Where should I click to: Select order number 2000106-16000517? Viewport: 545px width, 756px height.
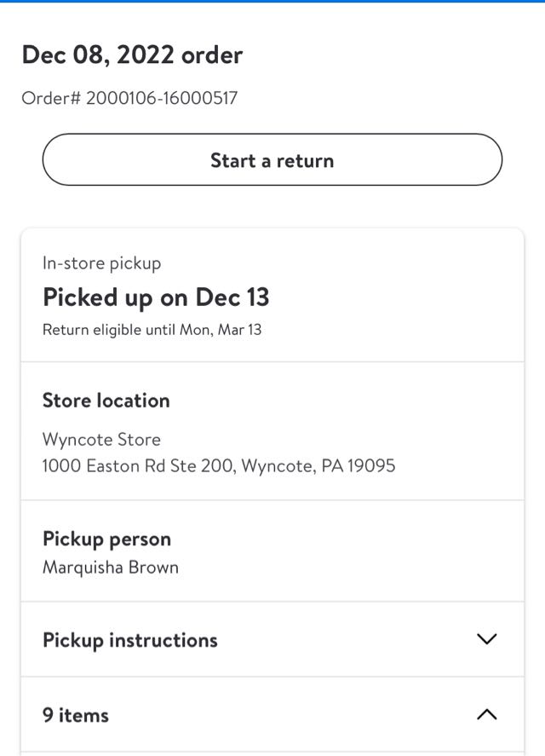162,98
